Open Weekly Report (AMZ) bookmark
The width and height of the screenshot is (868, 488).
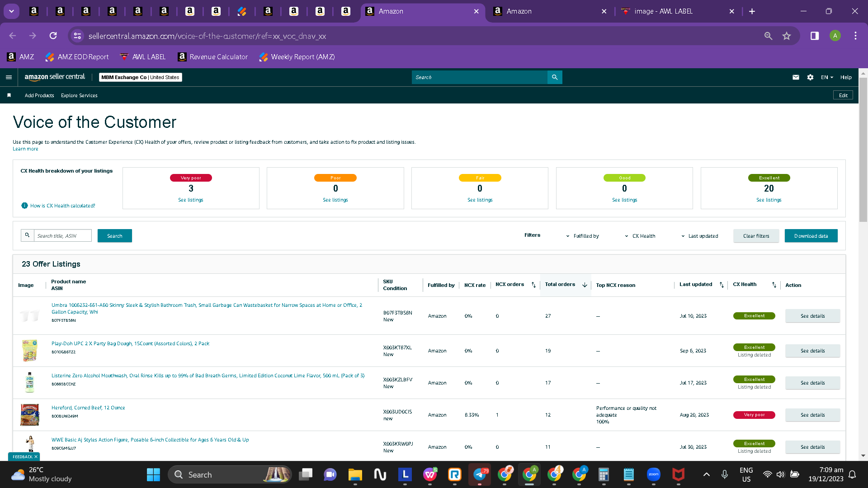pos(297,57)
